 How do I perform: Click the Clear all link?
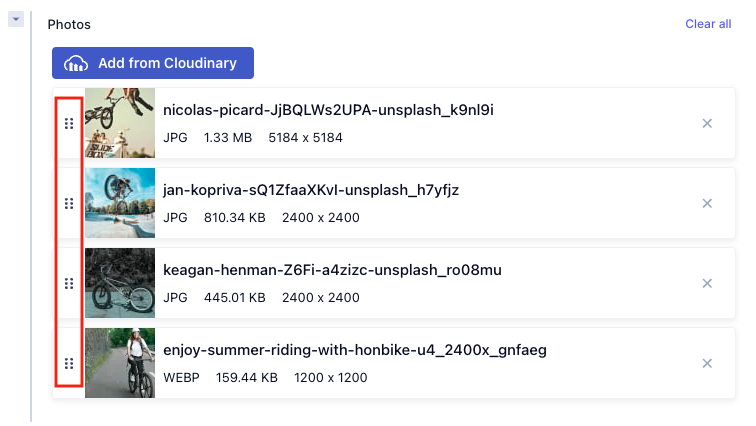click(x=708, y=24)
